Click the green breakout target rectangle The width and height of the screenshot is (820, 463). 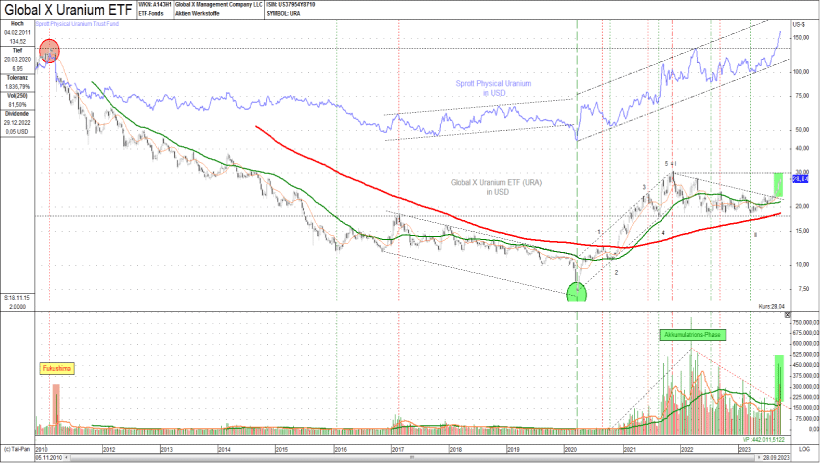778,184
